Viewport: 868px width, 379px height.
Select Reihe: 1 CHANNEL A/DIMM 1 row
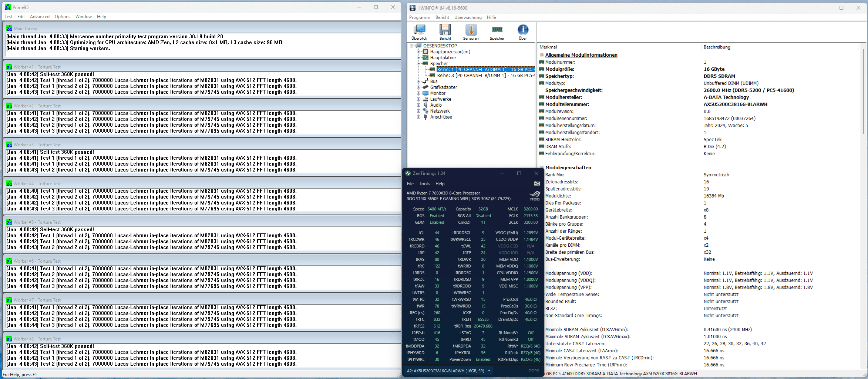click(485, 70)
